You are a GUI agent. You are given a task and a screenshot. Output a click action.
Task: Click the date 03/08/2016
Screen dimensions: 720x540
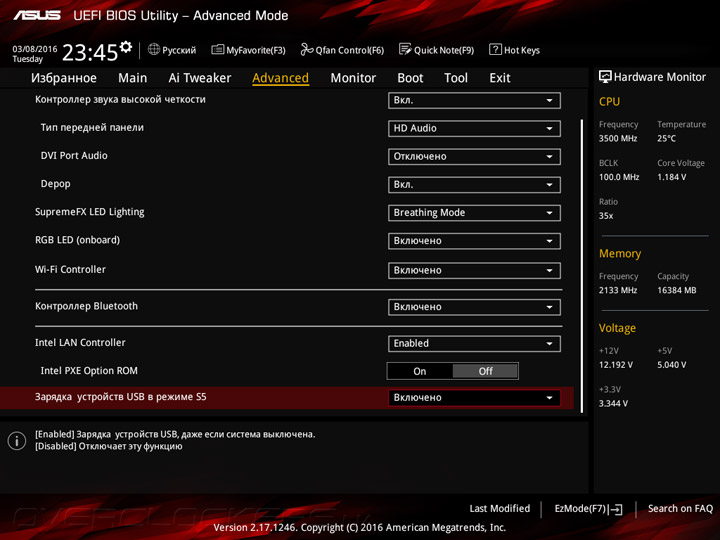point(35,49)
